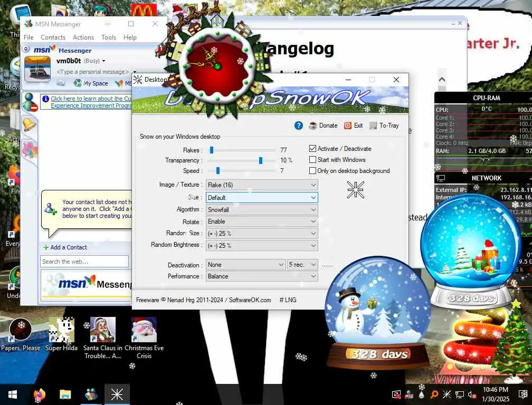
Task: Switch to MSN Messenger taskbar button
Action: coord(91,394)
